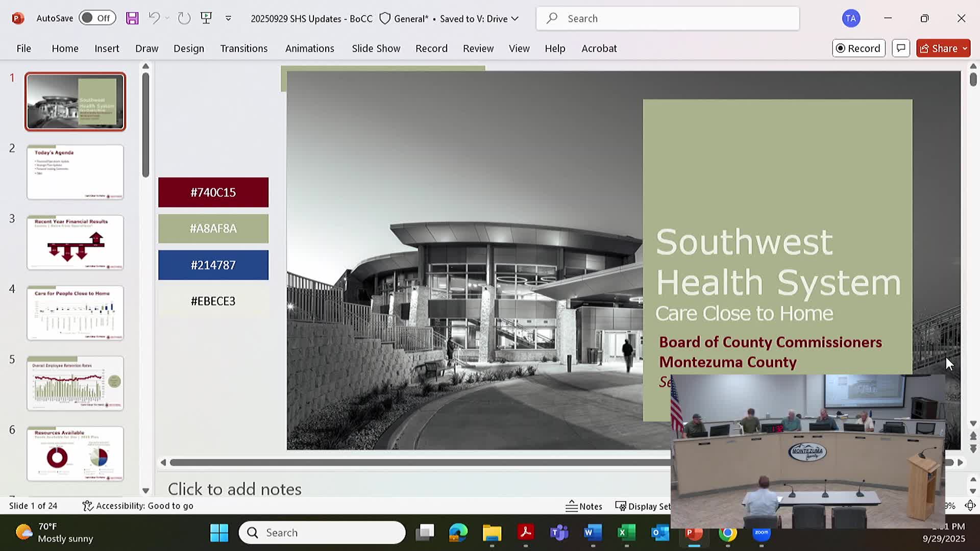Select slide 3 Recent Year Financial Results thumbnail

coord(75,242)
